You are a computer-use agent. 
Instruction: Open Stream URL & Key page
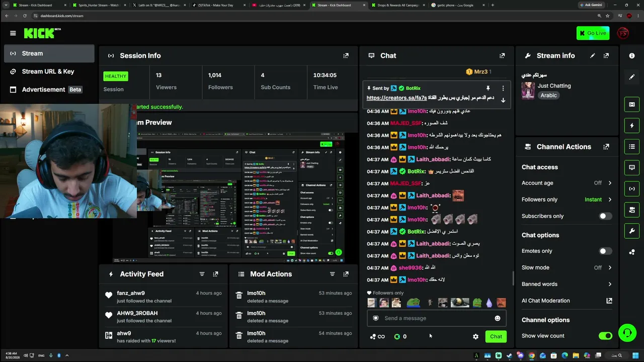coord(49,71)
